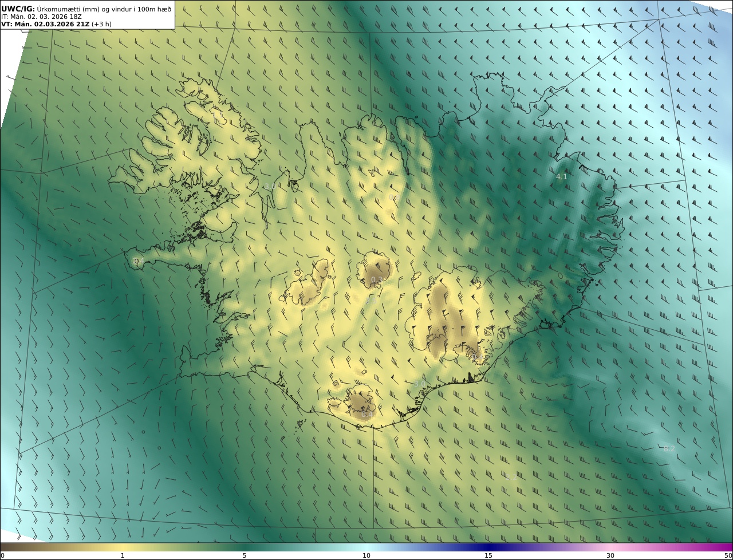
Task: Click the colorbar tick label '5'
Action: tap(245, 555)
